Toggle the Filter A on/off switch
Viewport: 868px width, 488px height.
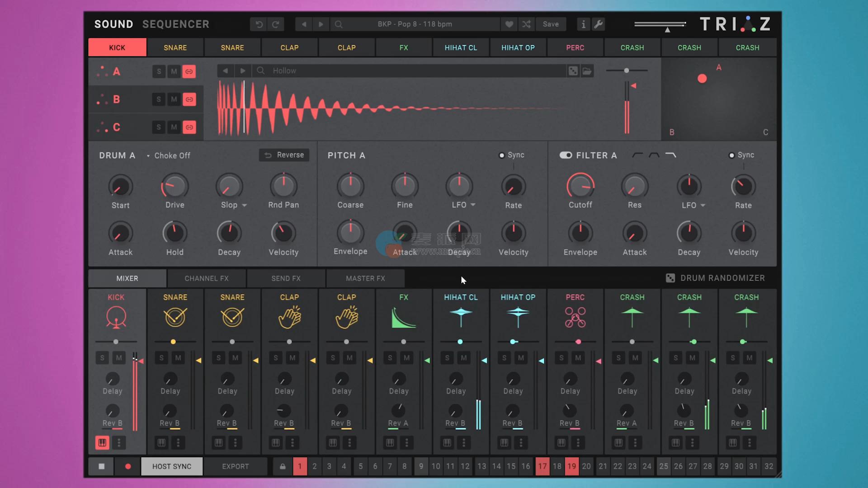(566, 155)
